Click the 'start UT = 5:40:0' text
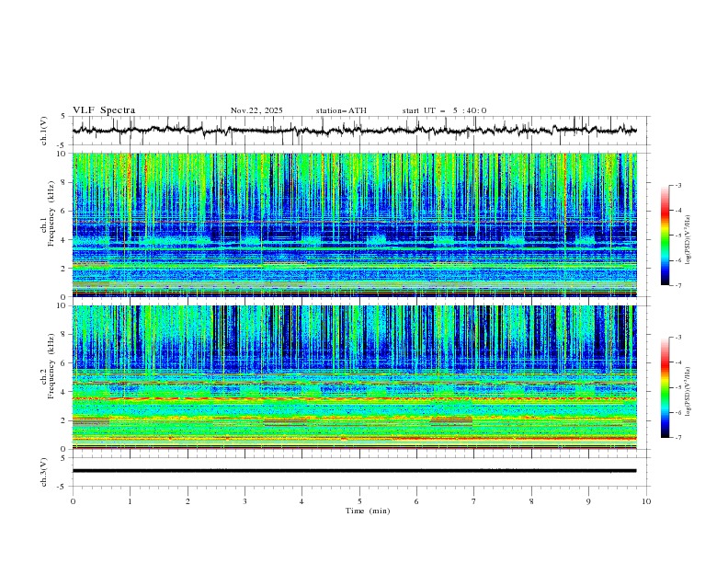This screenshot has height=563, width=728. pyautogui.click(x=444, y=110)
